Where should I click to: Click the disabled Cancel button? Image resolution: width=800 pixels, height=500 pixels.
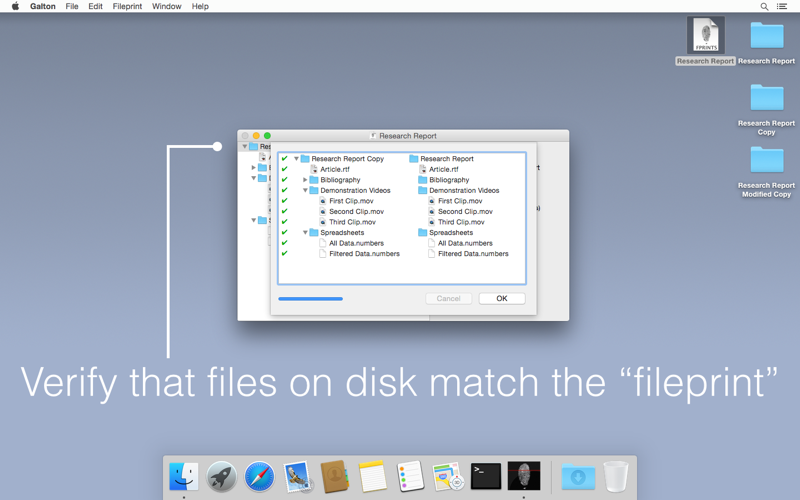(x=448, y=298)
